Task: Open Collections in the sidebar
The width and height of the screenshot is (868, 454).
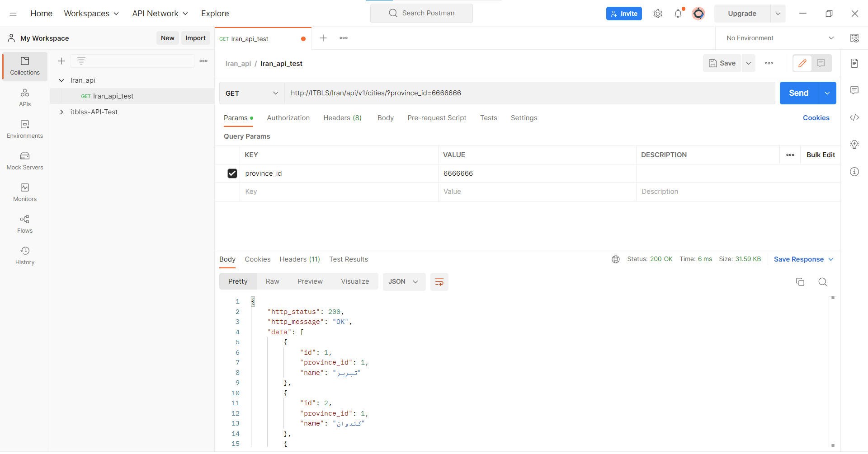Action: tap(25, 66)
